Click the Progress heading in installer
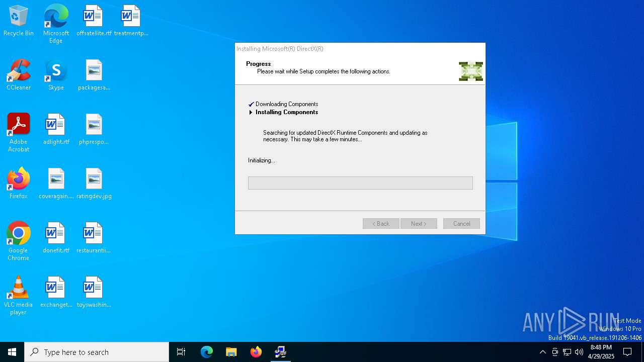 259,64
